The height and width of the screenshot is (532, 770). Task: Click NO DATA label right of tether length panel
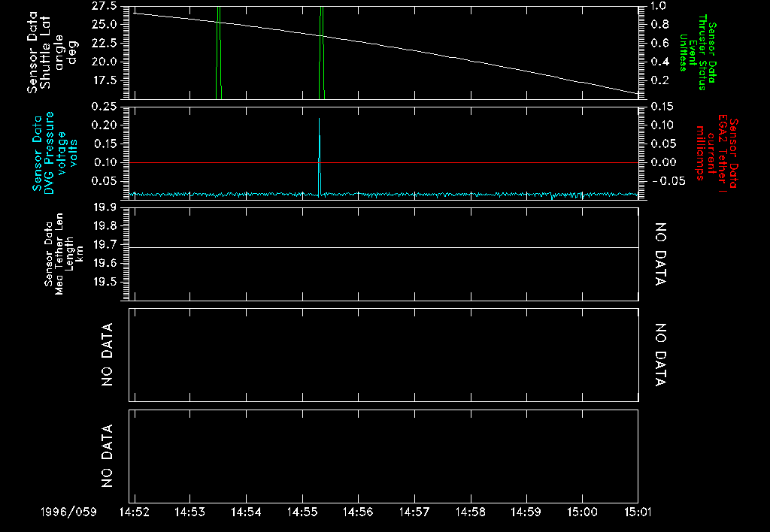click(661, 254)
